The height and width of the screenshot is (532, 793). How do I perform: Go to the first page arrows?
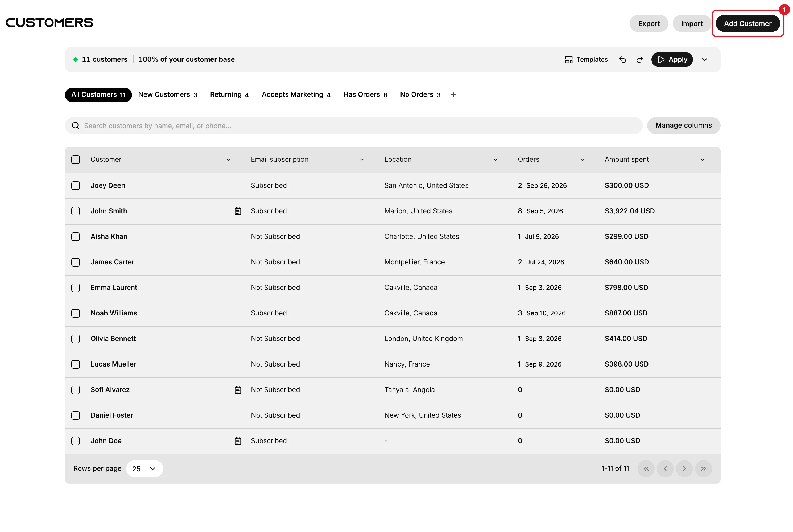pos(646,468)
